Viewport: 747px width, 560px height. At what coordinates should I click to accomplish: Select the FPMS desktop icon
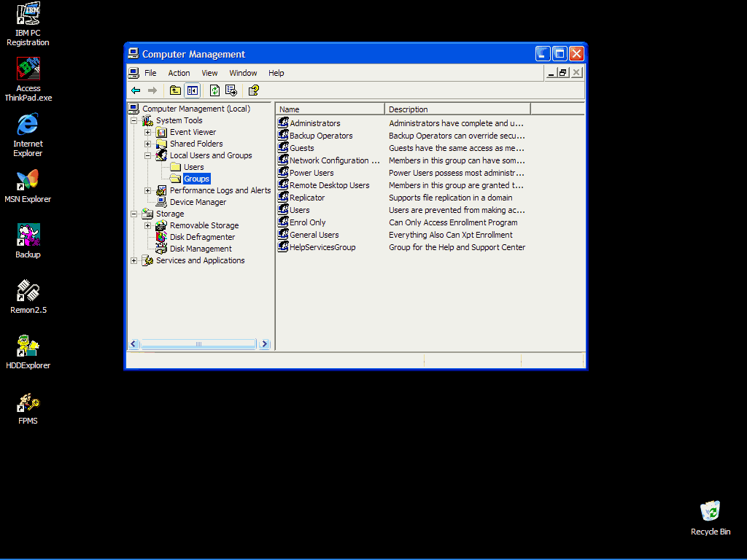pyautogui.click(x=28, y=407)
